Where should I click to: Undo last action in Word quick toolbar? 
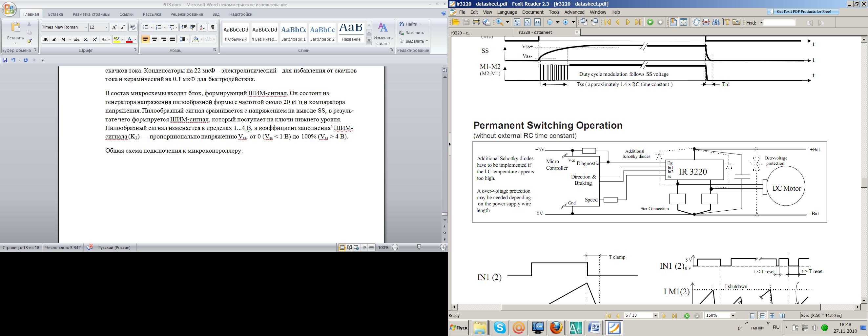[13, 60]
